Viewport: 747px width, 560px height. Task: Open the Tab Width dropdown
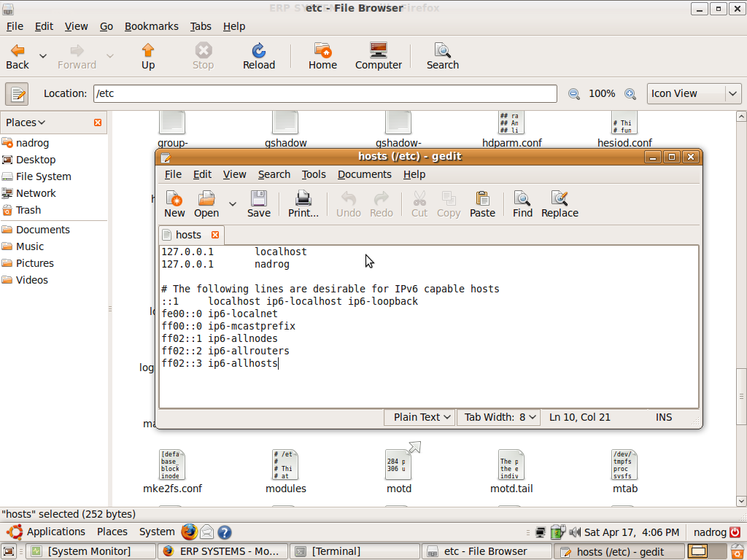[x=499, y=417]
